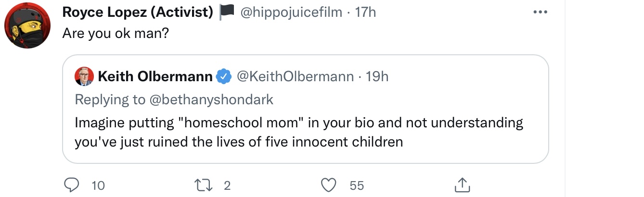
Task: Click Keith Olbermann's small profile picture
Action: [84, 76]
